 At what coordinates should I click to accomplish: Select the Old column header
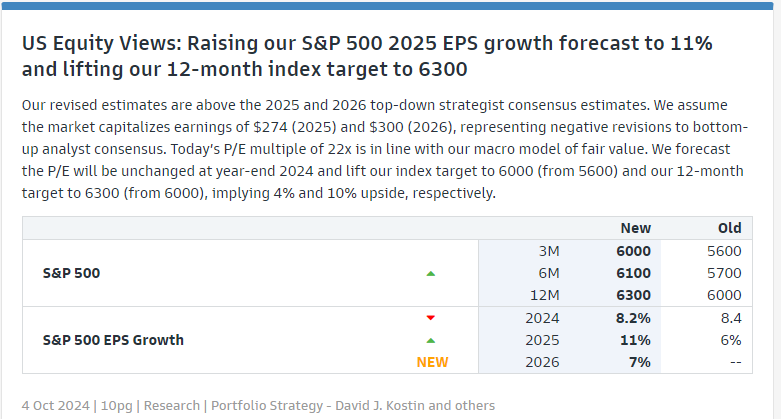tap(729, 228)
